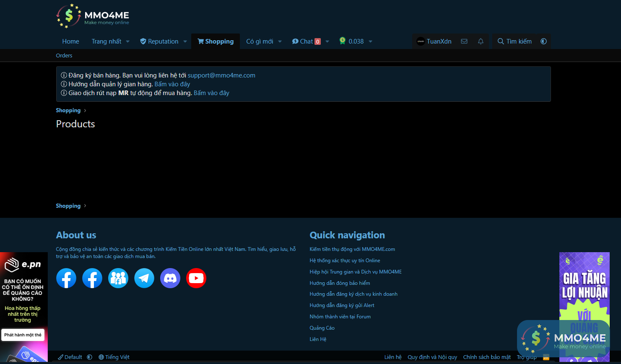621x364 pixels.
Task: Open the Discord social icon
Action: [170, 278]
